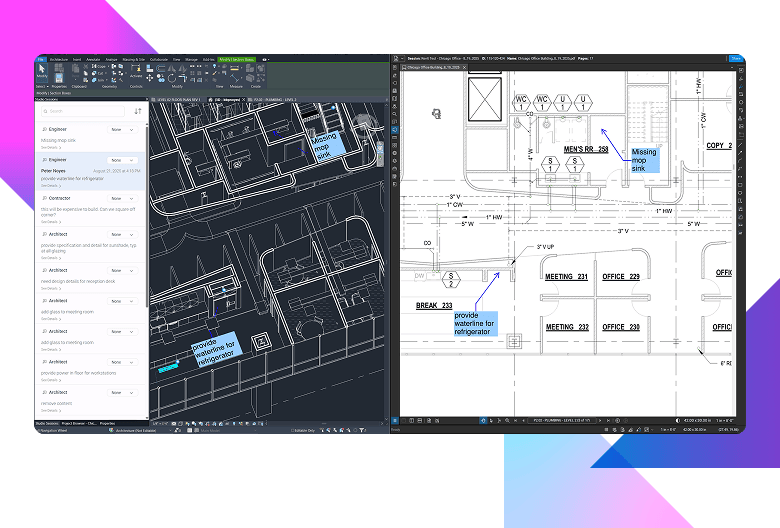Open See Details under Missing mop sink
Viewport: 780px width, 528px height.
(51, 148)
